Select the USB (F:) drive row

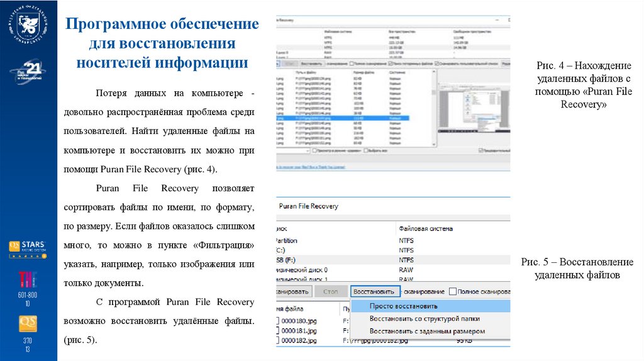pyautogui.click(x=393, y=260)
